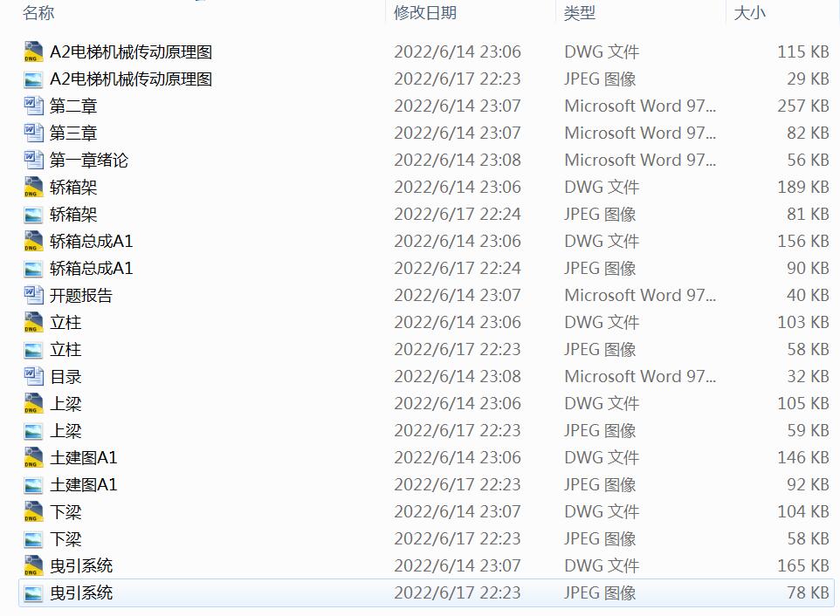Click the Word icon beside 第一章绪论

[x=33, y=160]
